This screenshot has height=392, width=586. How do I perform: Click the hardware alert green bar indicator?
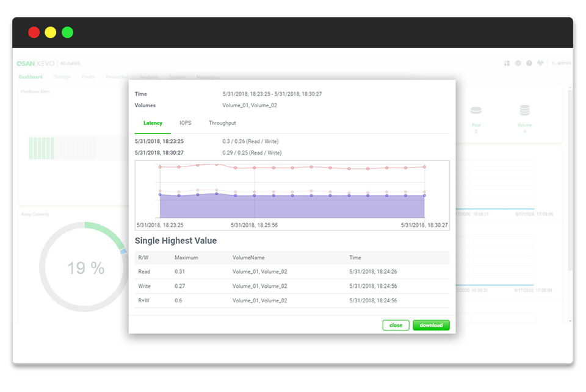[42, 148]
